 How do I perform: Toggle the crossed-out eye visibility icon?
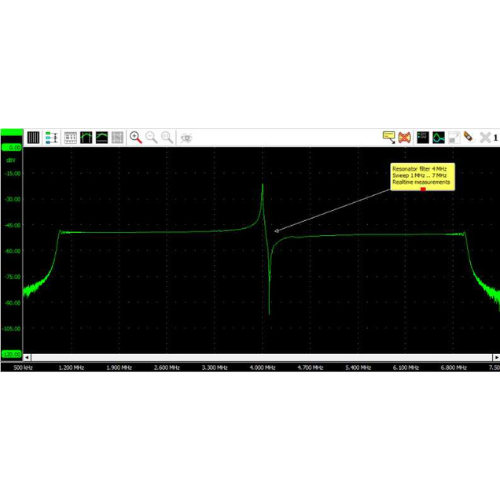pyautogui.click(x=186, y=138)
